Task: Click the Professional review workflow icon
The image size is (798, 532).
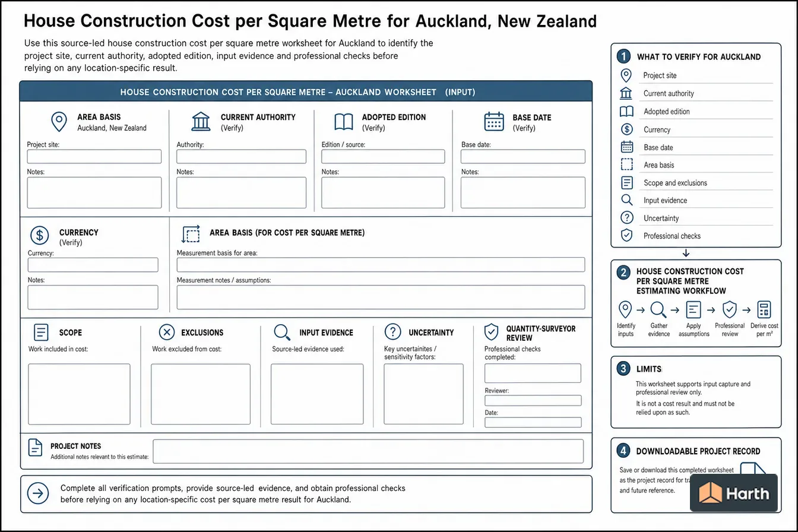Action: point(729,309)
